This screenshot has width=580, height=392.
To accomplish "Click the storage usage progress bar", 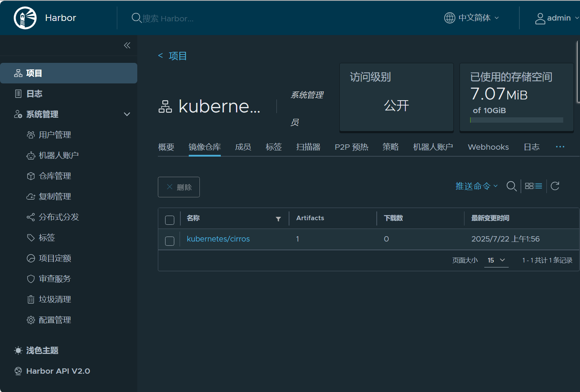I will pyautogui.click(x=517, y=120).
